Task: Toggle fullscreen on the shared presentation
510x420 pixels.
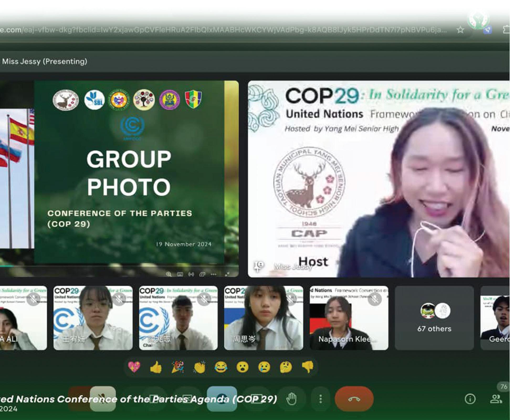Action: pos(227,274)
